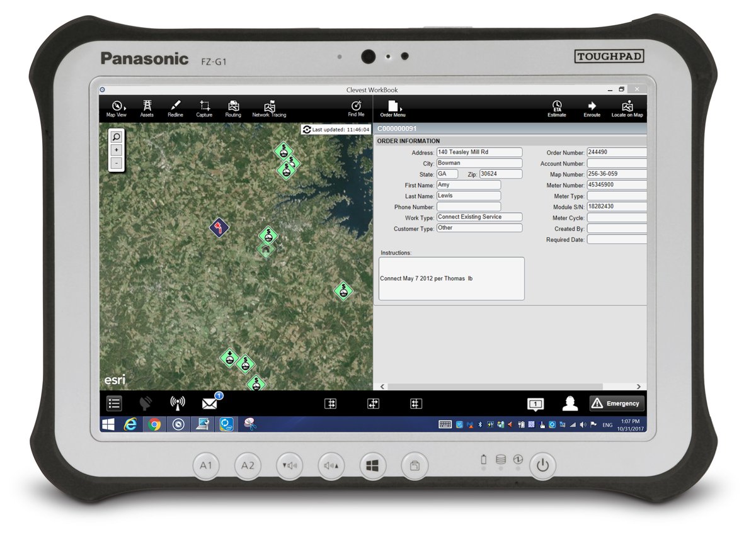Open the chat notification icon
This screenshot has height=554, width=756.
(x=535, y=404)
